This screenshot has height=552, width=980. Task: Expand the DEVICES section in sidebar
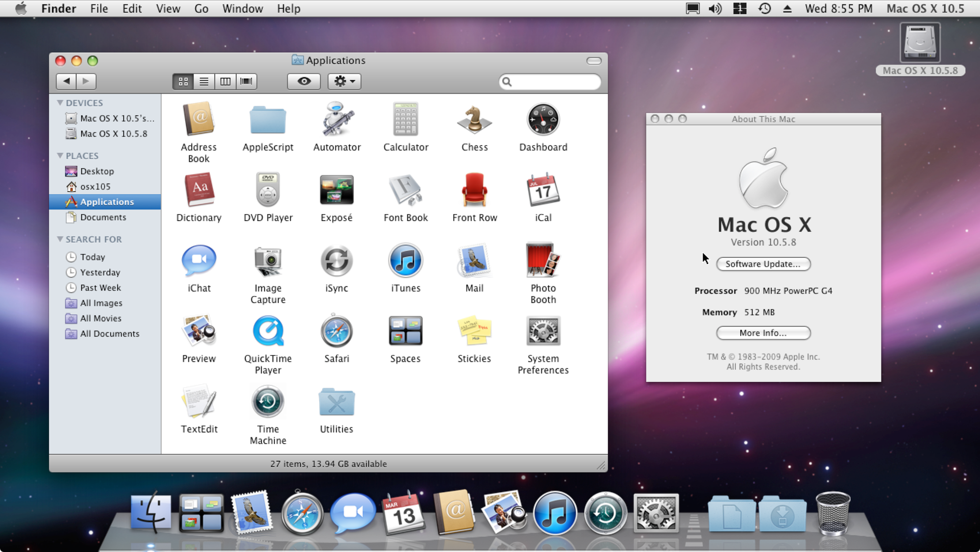click(x=60, y=102)
